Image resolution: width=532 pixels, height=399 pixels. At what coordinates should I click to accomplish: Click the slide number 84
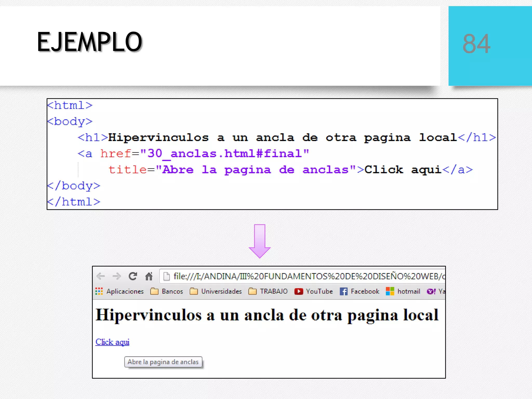point(476,44)
